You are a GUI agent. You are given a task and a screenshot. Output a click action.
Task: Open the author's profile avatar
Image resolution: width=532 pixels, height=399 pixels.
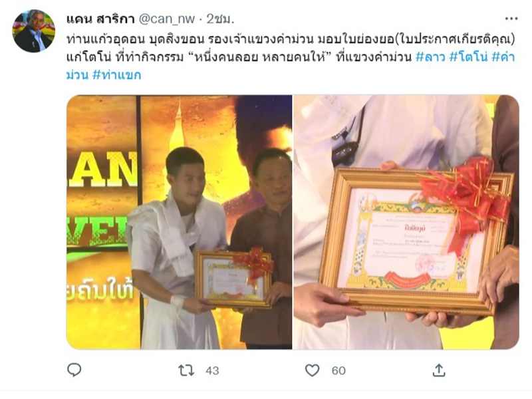(34, 31)
